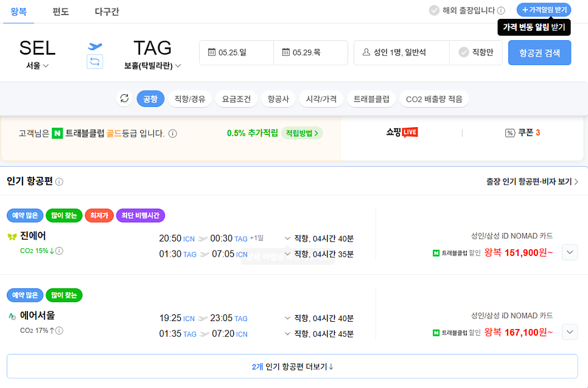Toggle the 해외 출장입니다 checkbox
The width and height of the screenshot is (588, 388).
(434, 10)
